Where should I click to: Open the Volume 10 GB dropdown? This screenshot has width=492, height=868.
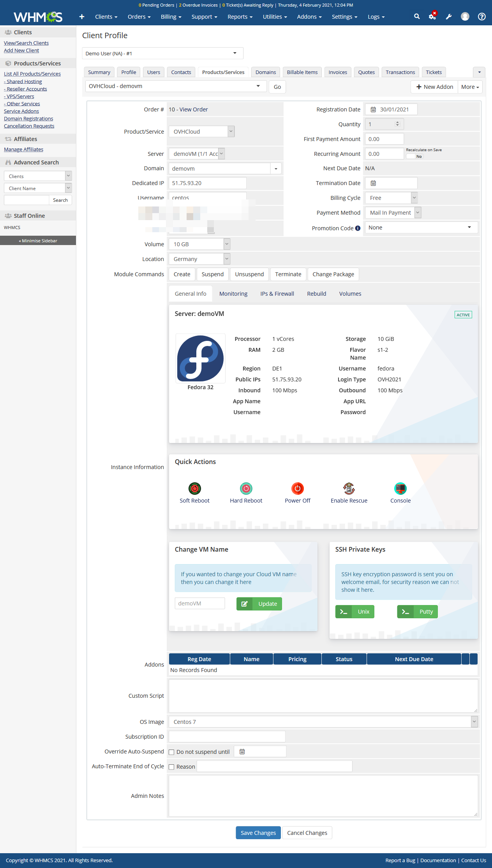tap(199, 244)
